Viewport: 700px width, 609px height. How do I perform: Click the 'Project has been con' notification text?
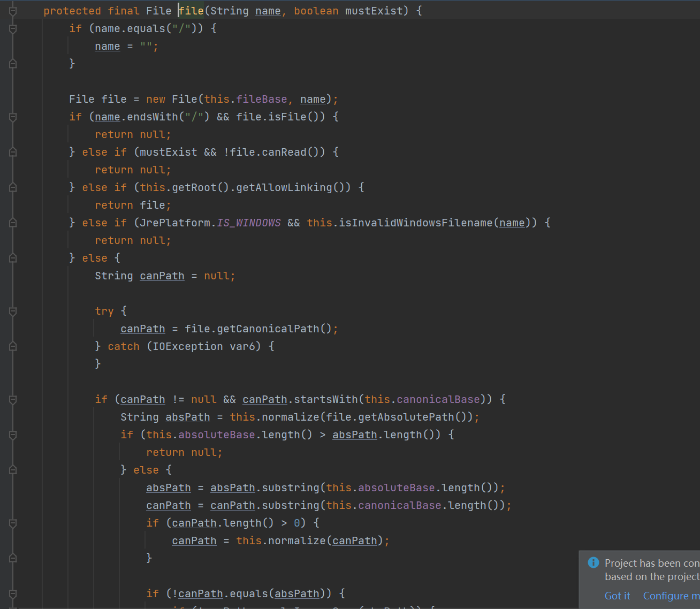pyautogui.click(x=652, y=563)
